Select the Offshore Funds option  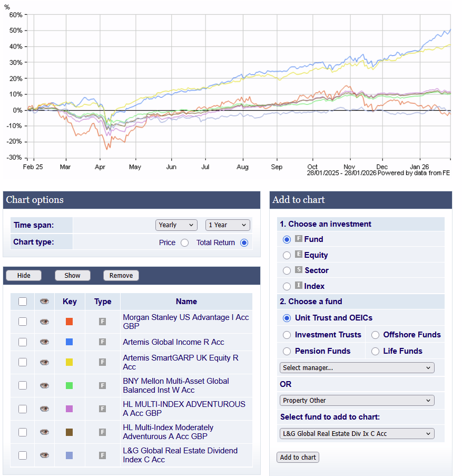tap(375, 335)
